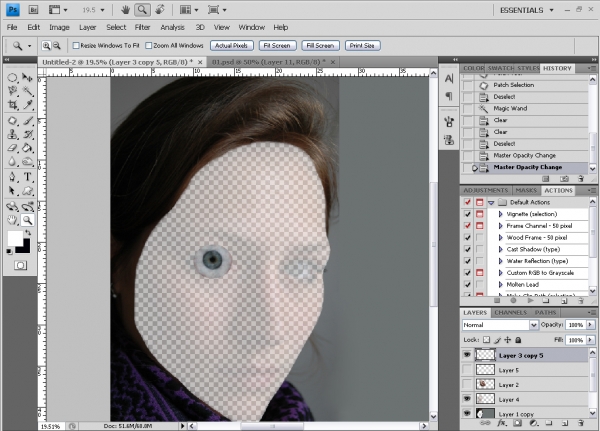Select the Hand tool in toolbox
The width and height of the screenshot is (600, 431).
click(x=12, y=220)
